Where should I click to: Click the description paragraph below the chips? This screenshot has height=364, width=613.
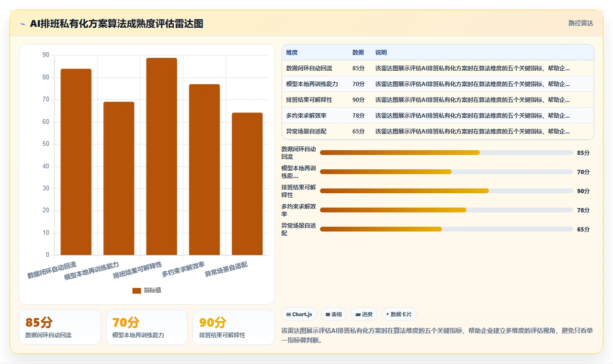[x=437, y=335]
